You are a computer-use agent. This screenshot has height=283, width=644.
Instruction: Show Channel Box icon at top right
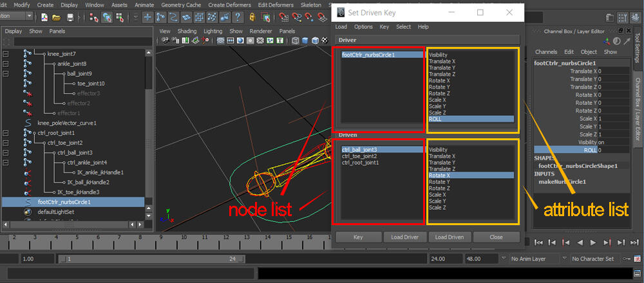(636, 17)
